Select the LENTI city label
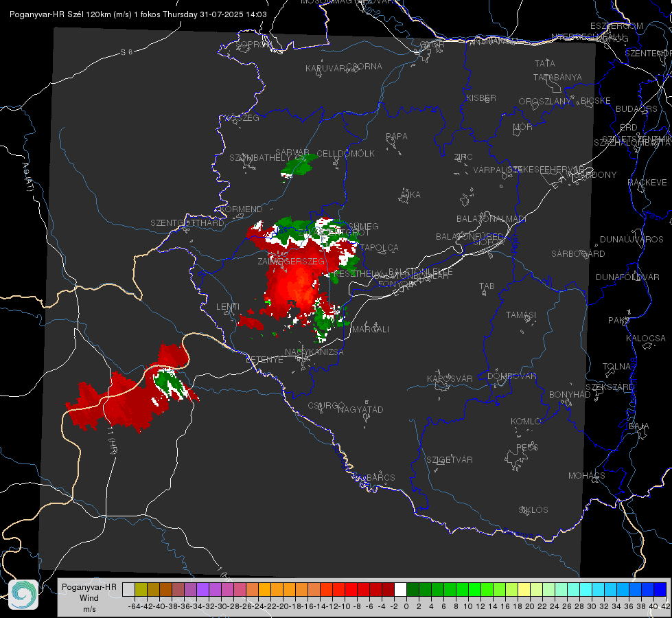Viewport: 672px width, 618px height. coord(228,307)
